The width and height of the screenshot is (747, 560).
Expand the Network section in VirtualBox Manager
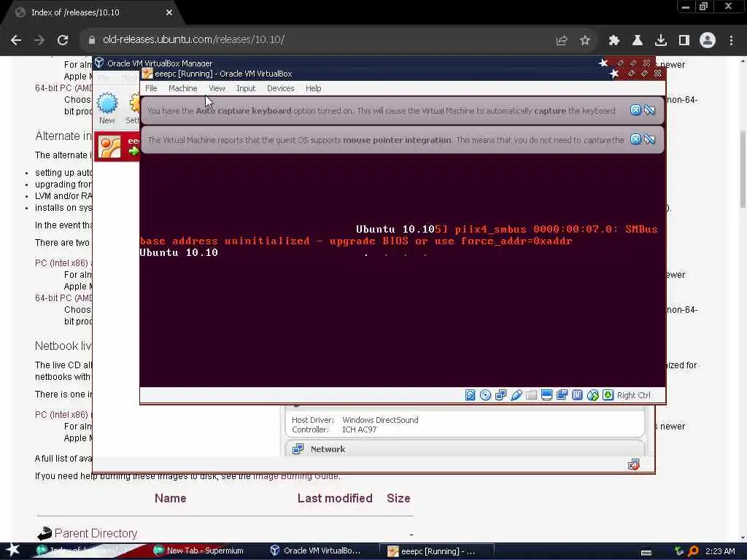[328, 449]
